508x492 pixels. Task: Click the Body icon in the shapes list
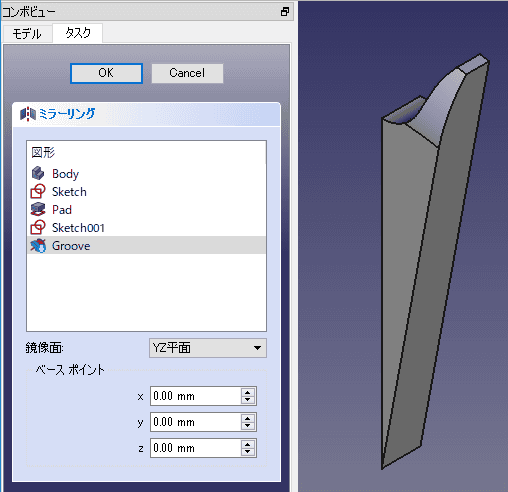[x=38, y=173]
